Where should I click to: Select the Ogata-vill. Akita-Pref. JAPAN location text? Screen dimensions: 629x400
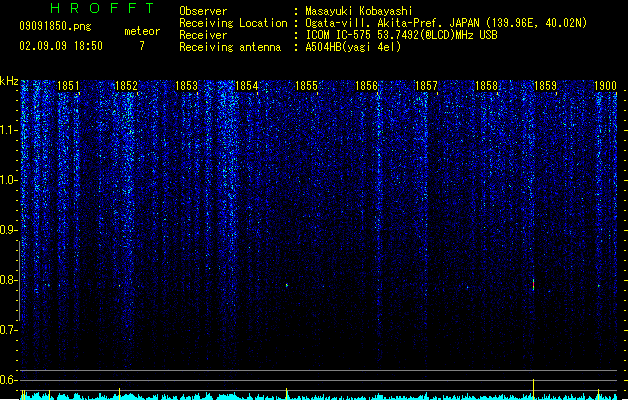[446, 23]
